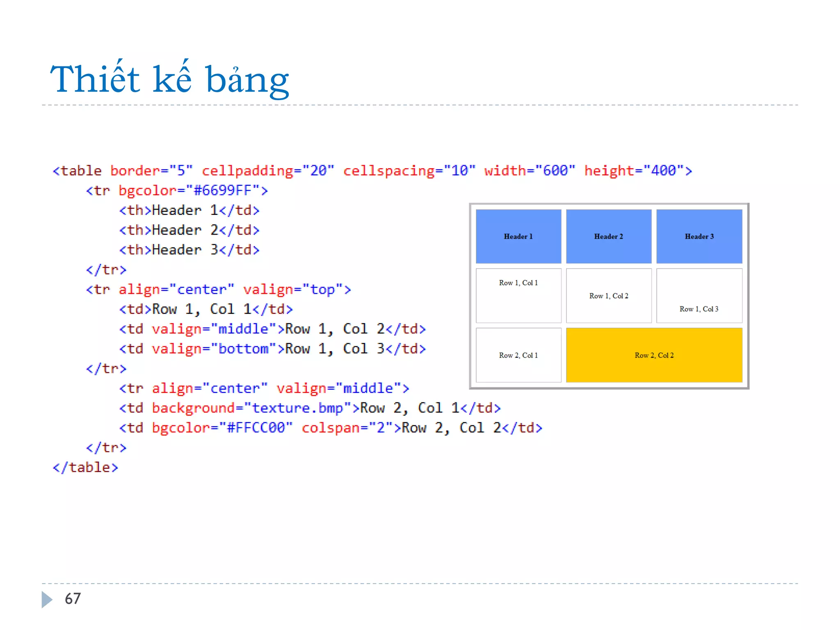The image size is (840, 630).
Task: Click the valign="middle" td code line
Action: click(272, 329)
